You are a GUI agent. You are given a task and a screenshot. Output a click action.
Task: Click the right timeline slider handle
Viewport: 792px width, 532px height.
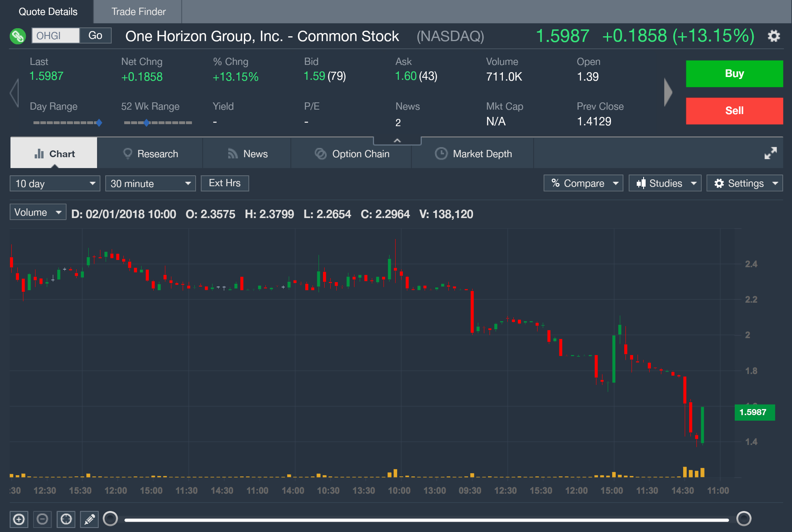point(744,519)
